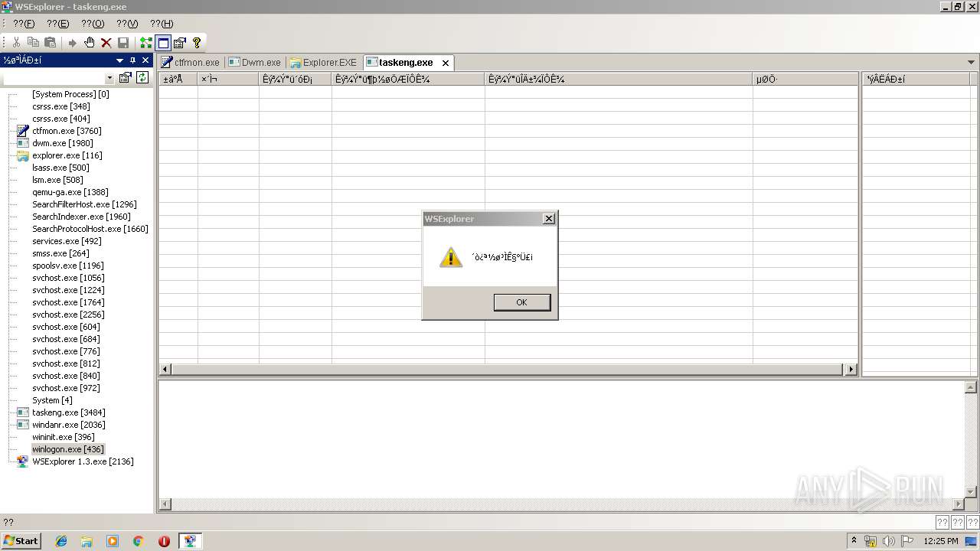Select qemu-ga.exe [1388] entry
The image size is (980, 551).
pyautogui.click(x=70, y=192)
